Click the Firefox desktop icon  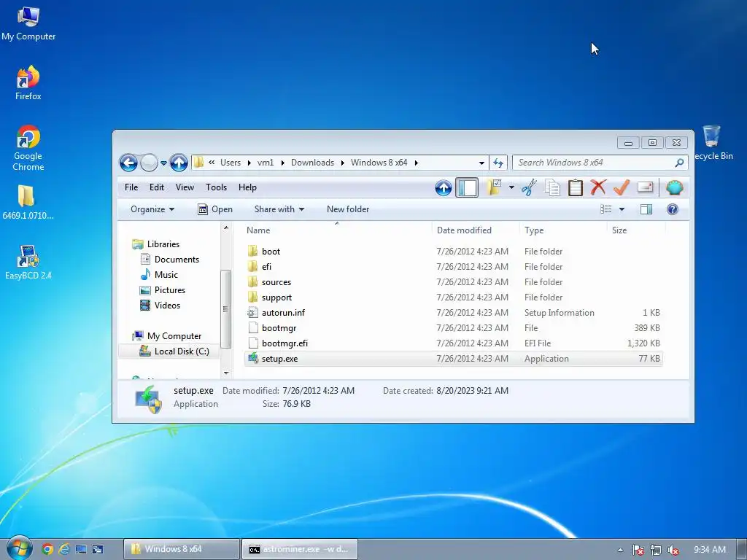[28, 83]
